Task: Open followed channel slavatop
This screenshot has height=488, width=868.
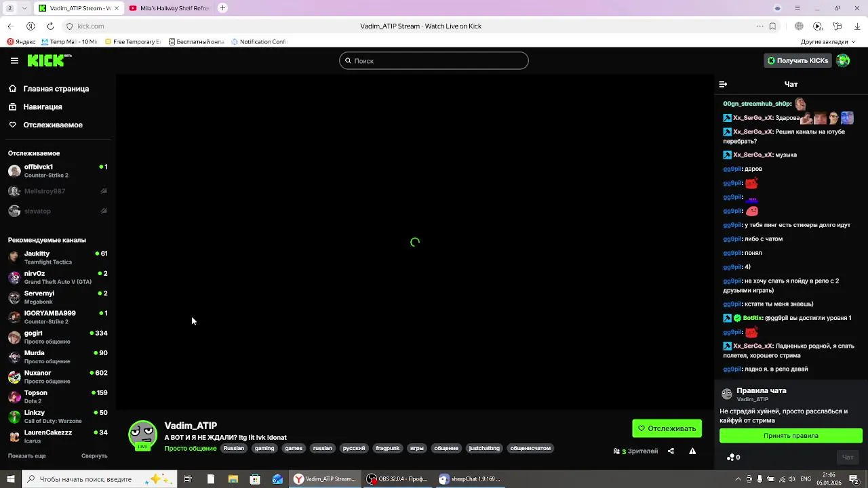Action: pos(58,211)
